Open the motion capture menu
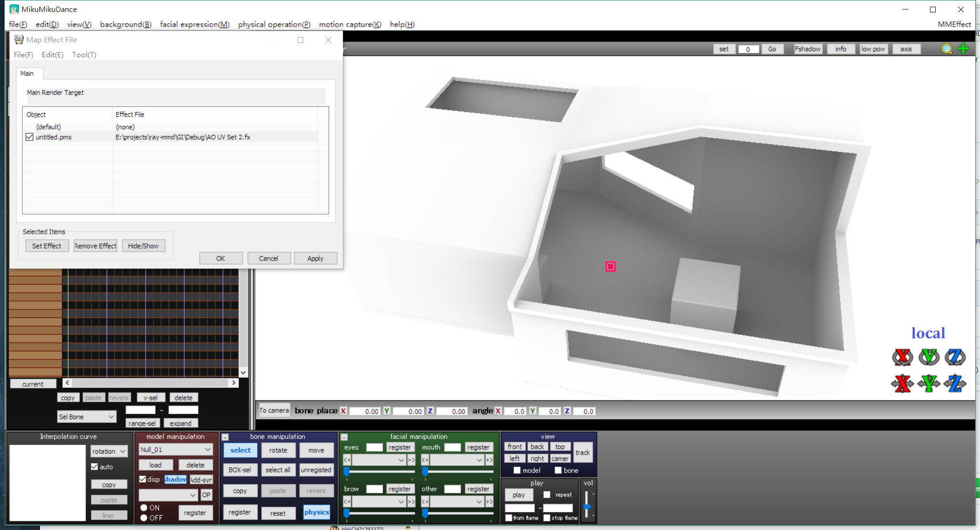The height and width of the screenshot is (530, 980). coord(350,24)
